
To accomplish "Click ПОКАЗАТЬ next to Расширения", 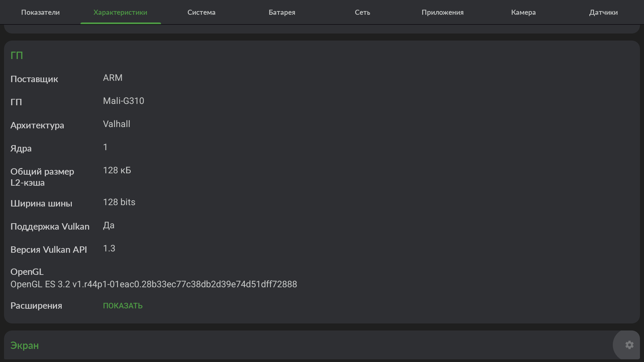I will (123, 306).
